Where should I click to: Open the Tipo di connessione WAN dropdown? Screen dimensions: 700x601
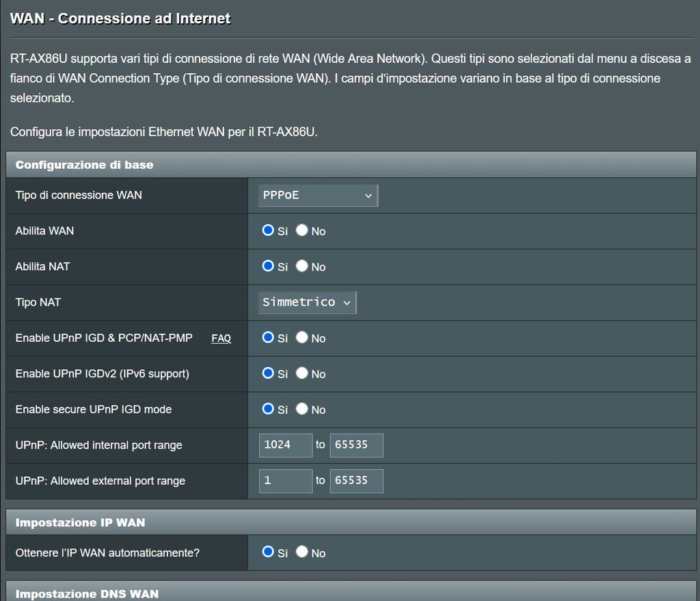pyautogui.click(x=318, y=195)
